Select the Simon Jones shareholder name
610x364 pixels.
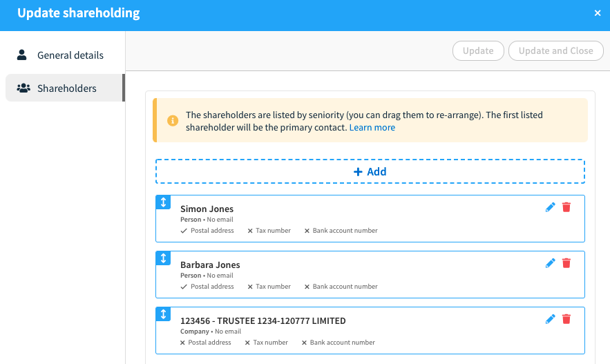pos(207,209)
